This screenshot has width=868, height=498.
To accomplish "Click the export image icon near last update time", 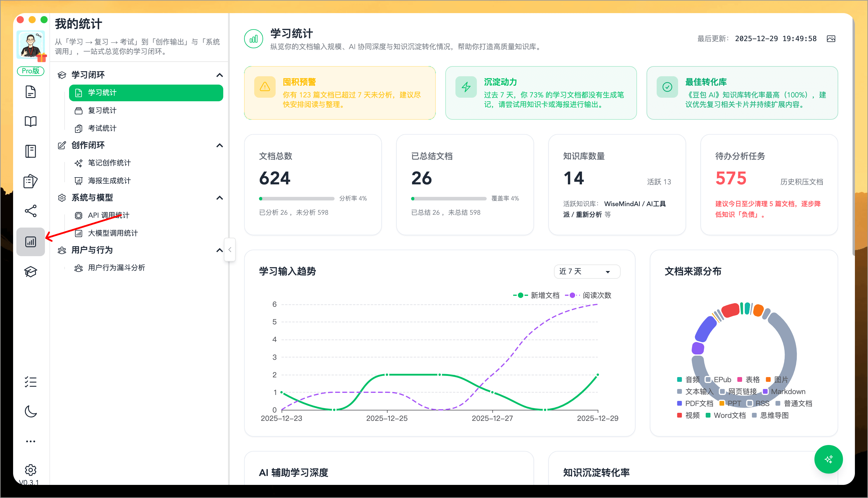I will pyautogui.click(x=831, y=38).
